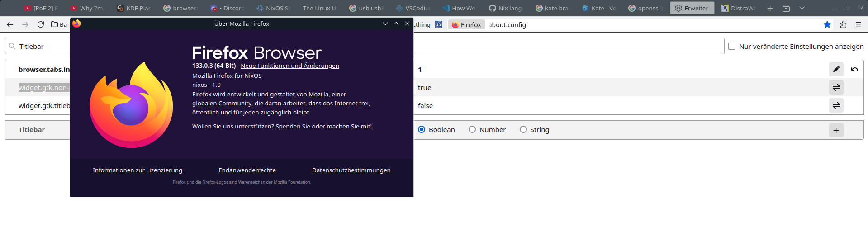The height and width of the screenshot is (246, 868).
Task: Switch to the 'openssl' Google tab
Action: pos(646,8)
